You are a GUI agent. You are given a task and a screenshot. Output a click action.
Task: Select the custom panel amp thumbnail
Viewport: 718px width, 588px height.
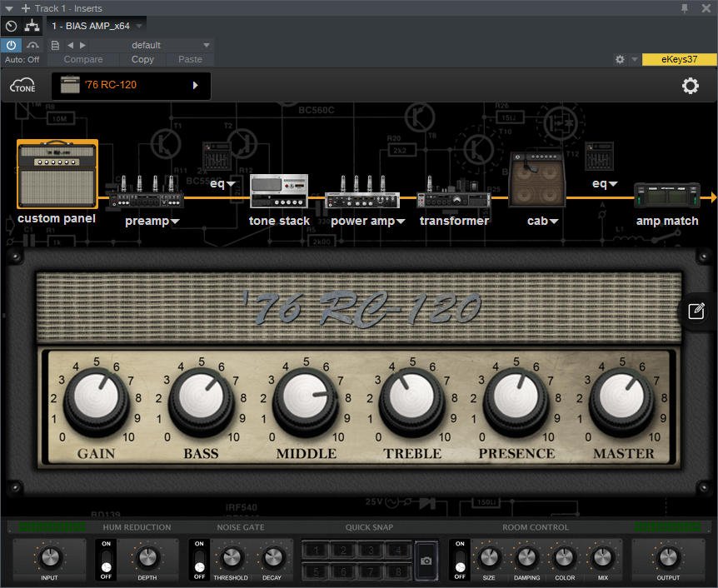click(57, 174)
